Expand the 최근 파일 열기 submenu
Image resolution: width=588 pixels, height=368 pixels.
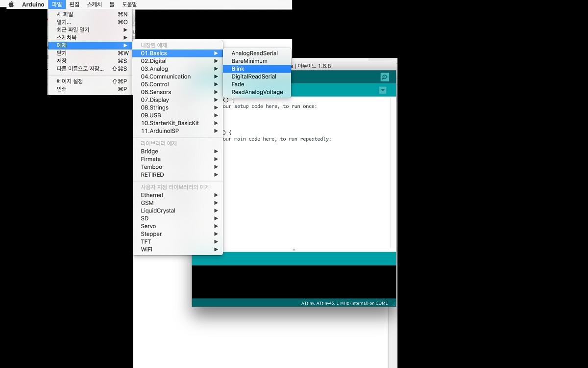(x=91, y=30)
